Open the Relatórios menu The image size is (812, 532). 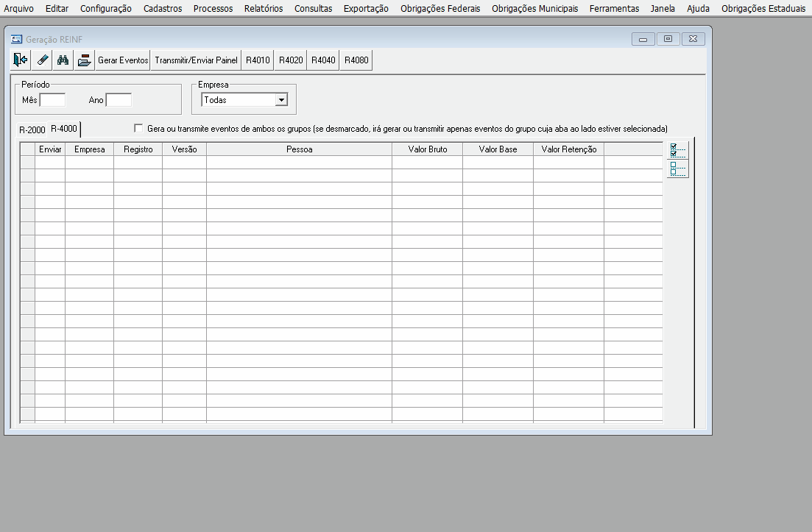[264, 8]
